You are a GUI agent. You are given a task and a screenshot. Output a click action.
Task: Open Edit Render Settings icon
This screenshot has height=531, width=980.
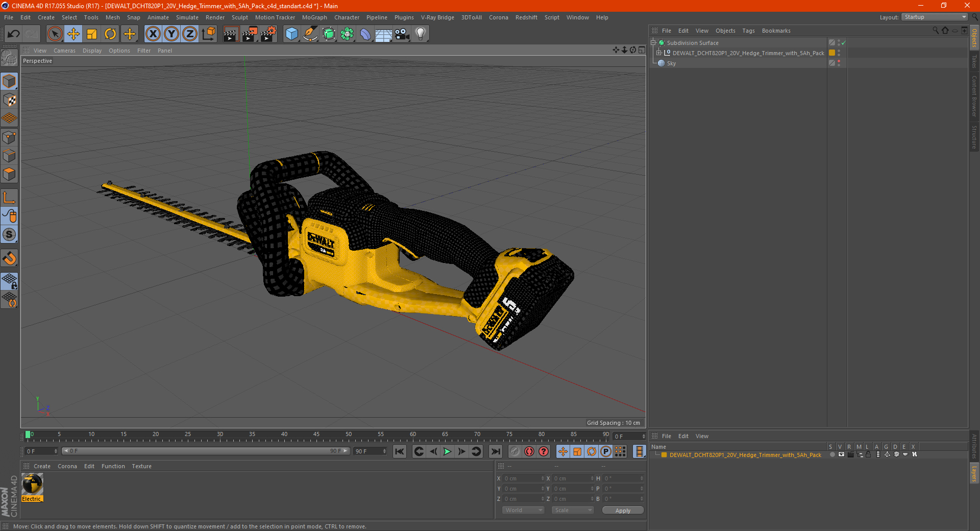[x=268, y=34]
